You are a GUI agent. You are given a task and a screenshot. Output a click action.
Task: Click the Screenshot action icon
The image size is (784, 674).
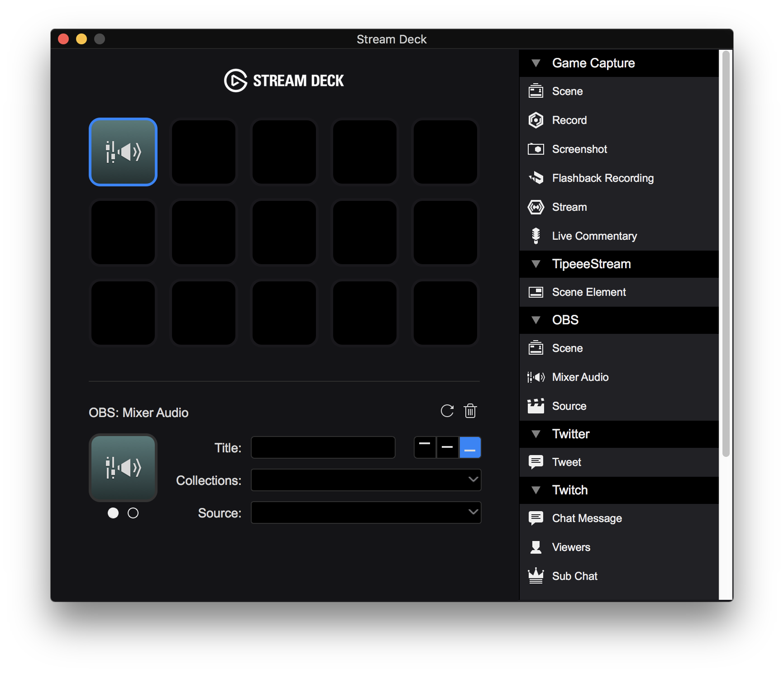(536, 149)
